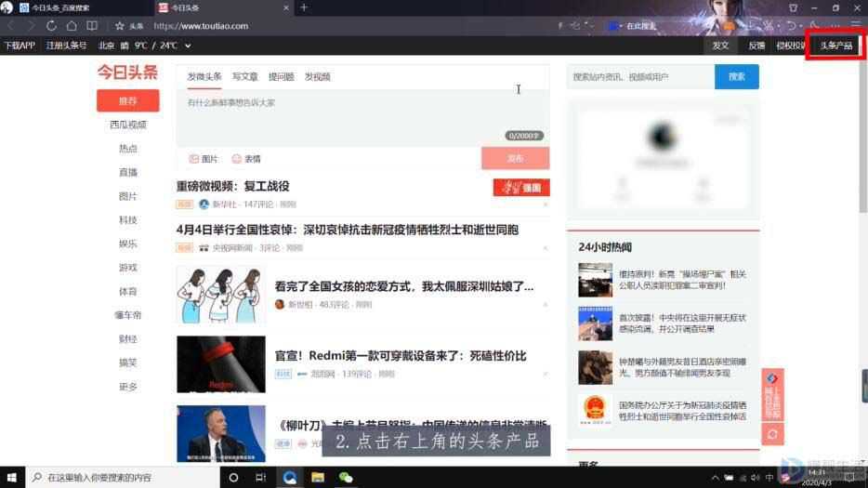Select 财经 channel in sidebar
This screenshot has height=488, width=868.
(128, 339)
